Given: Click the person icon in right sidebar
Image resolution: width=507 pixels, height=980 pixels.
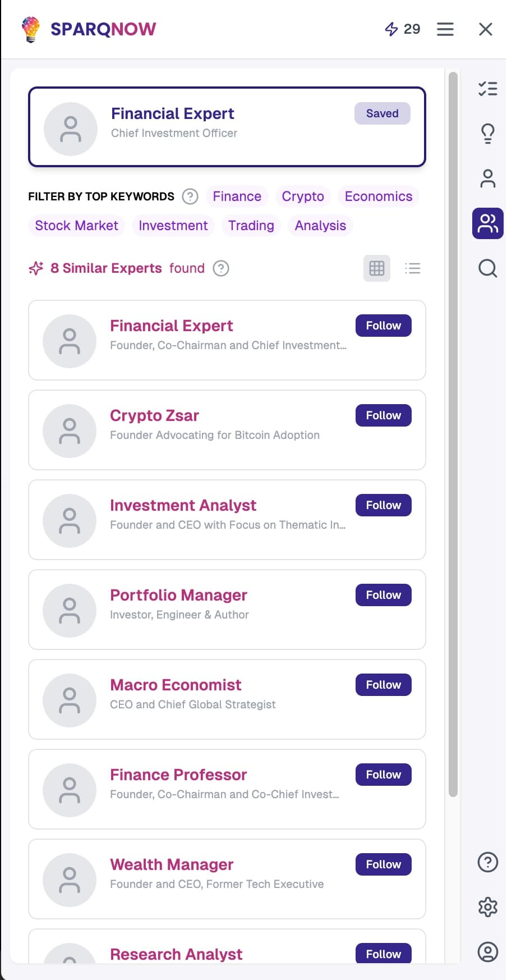Looking at the screenshot, I should click(487, 178).
